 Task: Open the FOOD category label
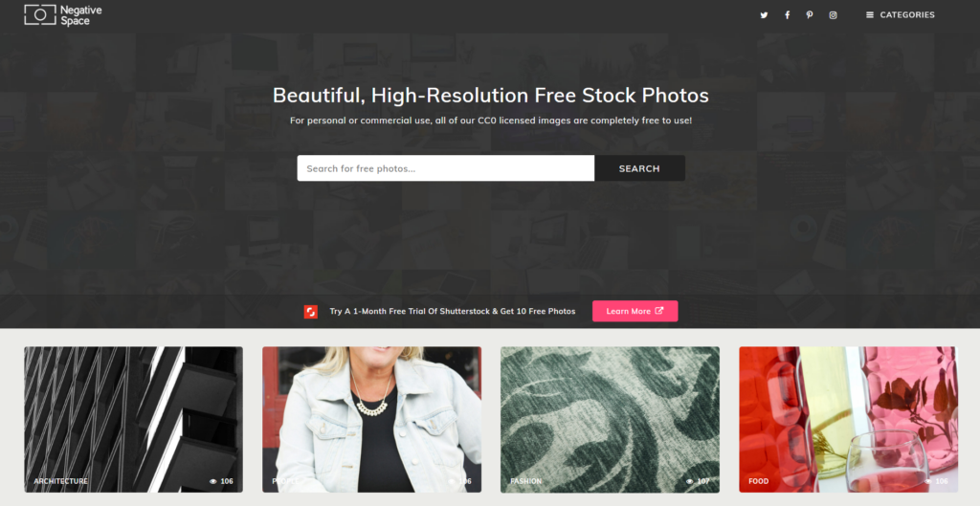pos(758,481)
